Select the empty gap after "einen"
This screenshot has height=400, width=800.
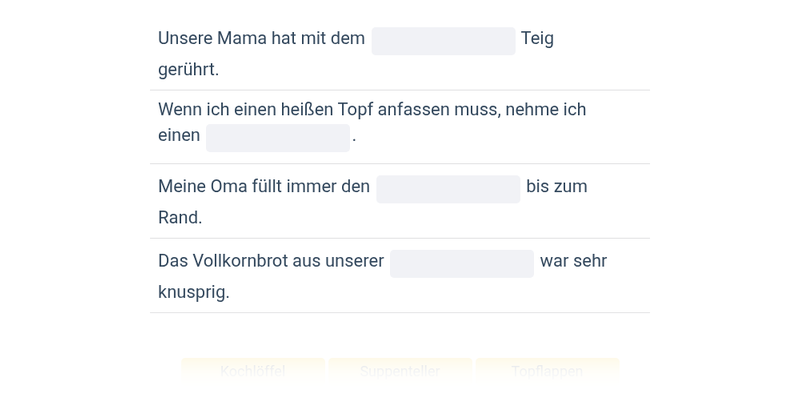click(x=278, y=138)
